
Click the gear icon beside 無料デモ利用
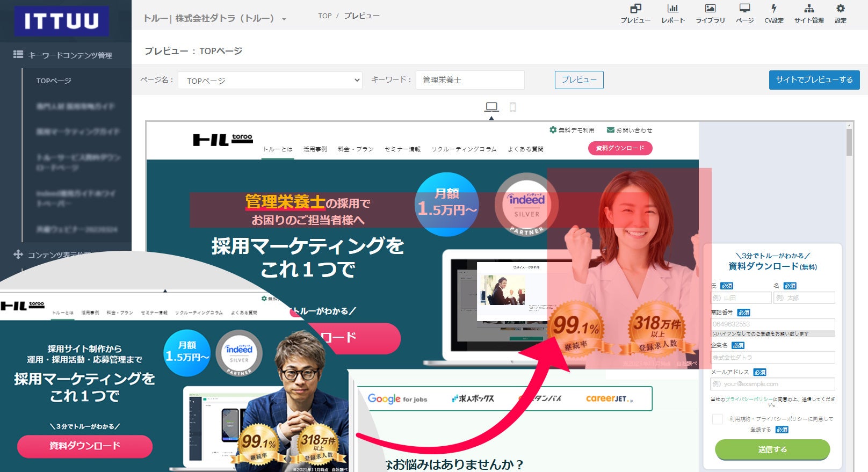click(553, 130)
